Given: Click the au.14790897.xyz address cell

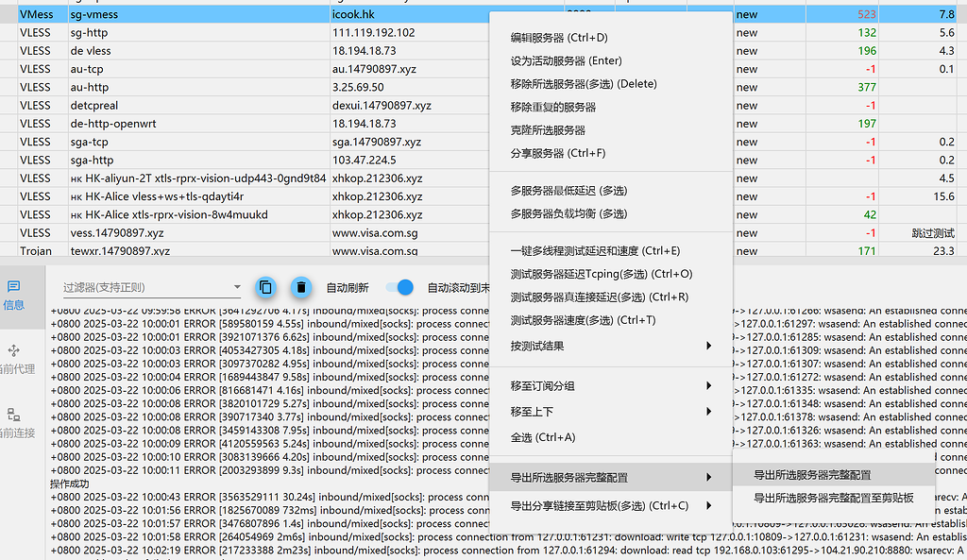Looking at the screenshot, I should coord(410,69).
